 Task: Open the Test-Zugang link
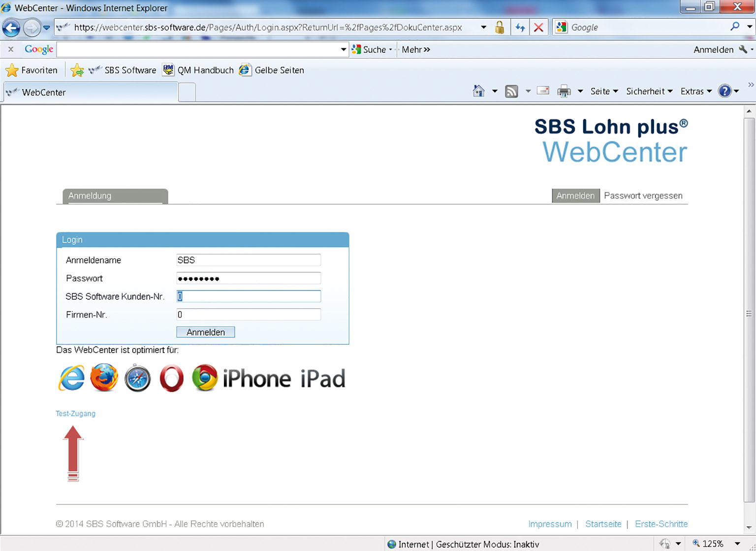75,414
